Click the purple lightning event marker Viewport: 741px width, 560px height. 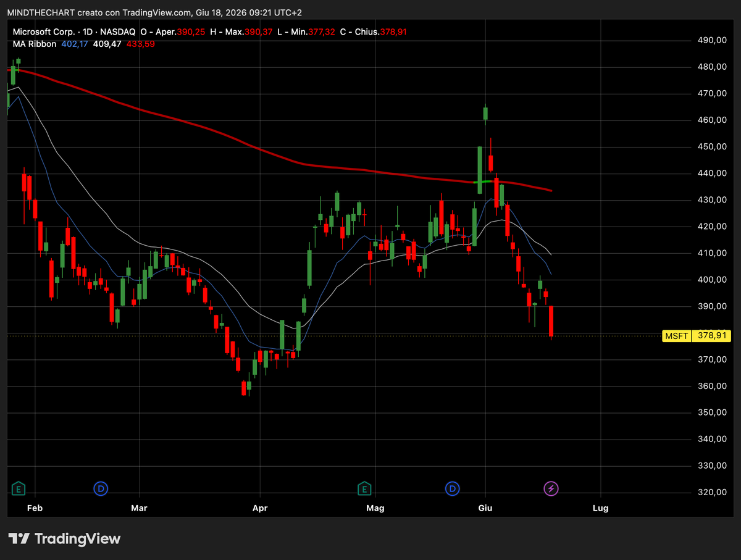tap(551, 489)
